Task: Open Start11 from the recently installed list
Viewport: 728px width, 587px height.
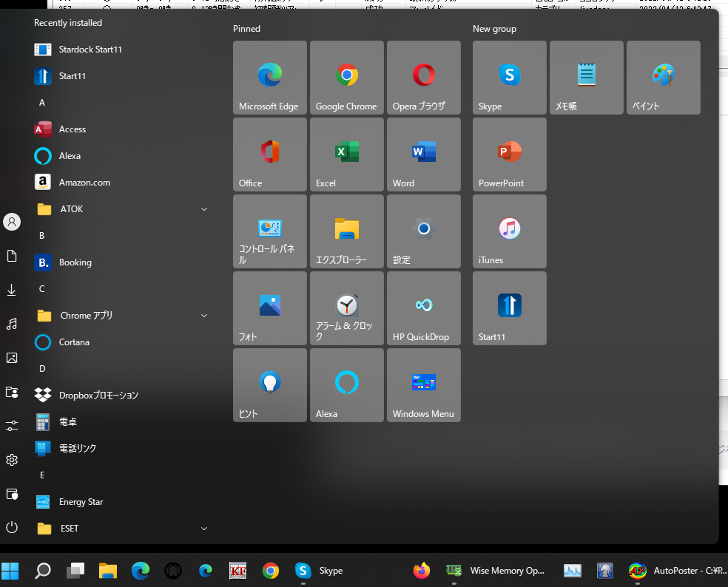Action: (121, 76)
